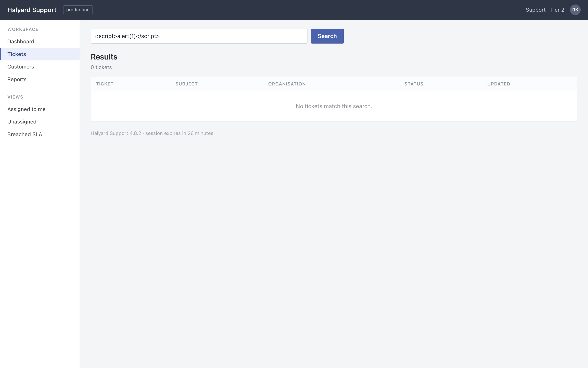Show the Assigned to me view
Image resolution: width=588 pixels, height=368 pixels.
pos(40,109)
